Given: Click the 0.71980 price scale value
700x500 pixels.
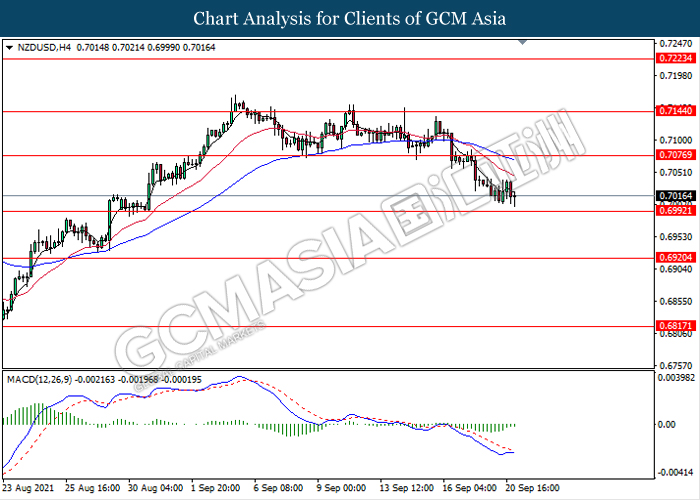Looking at the screenshot, I should (676, 76).
